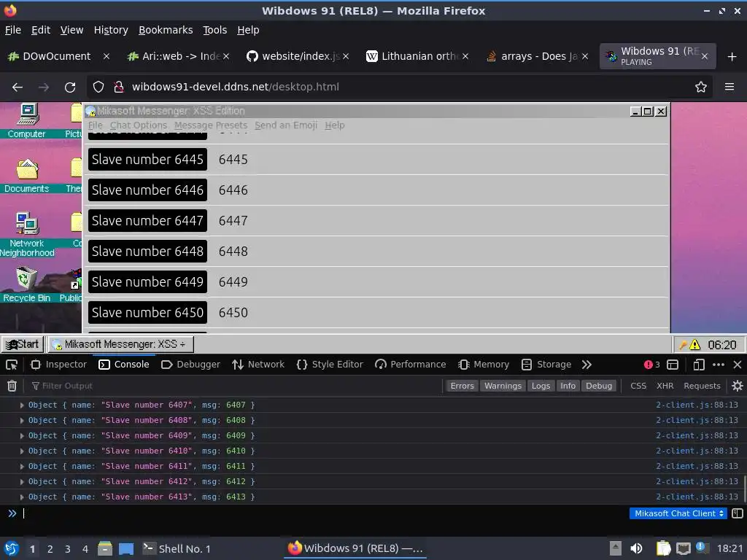Click the Wibdows Start button
This screenshot has width=747, height=560.
point(23,344)
